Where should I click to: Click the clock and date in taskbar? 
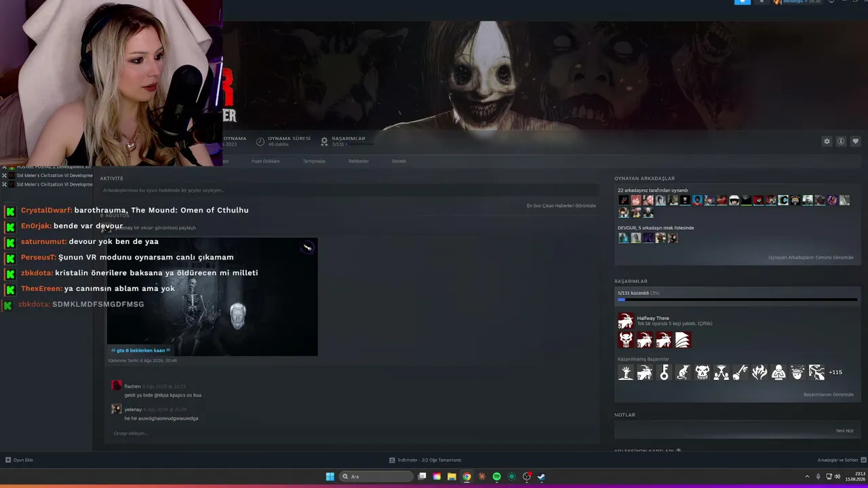(856, 476)
